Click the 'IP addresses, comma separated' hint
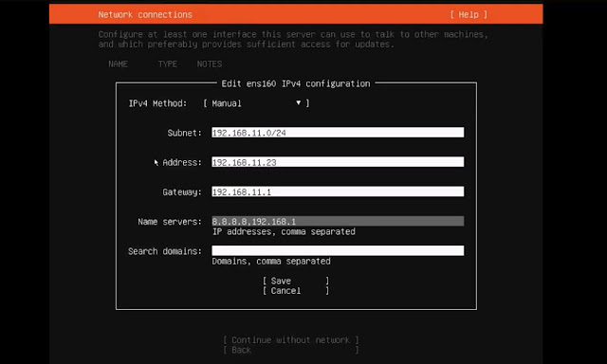The height and width of the screenshot is (364, 607). click(284, 231)
